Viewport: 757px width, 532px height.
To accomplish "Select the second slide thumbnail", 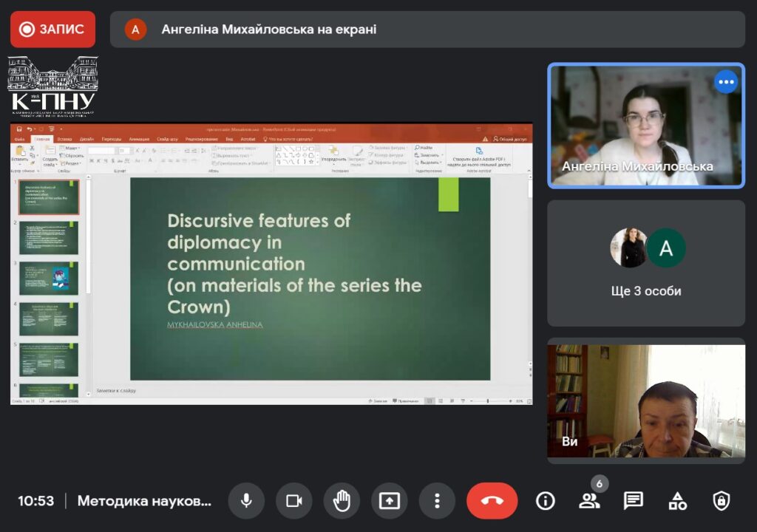I will tap(49, 238).
